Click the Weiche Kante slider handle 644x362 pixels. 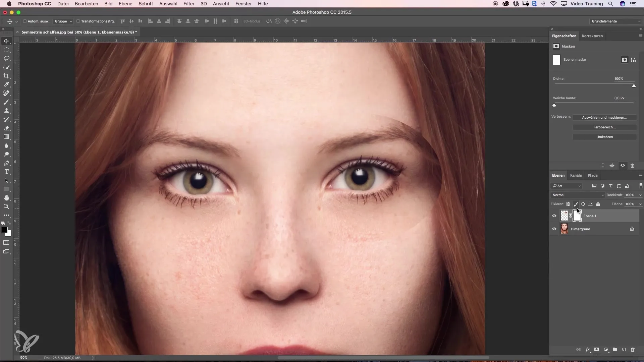pos(554,105)
